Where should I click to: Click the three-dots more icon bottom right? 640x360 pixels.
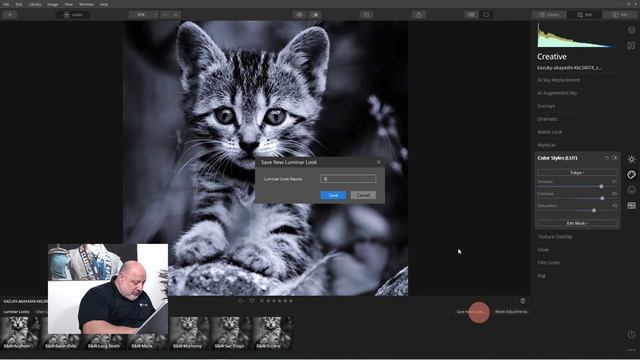pos(631,350)
